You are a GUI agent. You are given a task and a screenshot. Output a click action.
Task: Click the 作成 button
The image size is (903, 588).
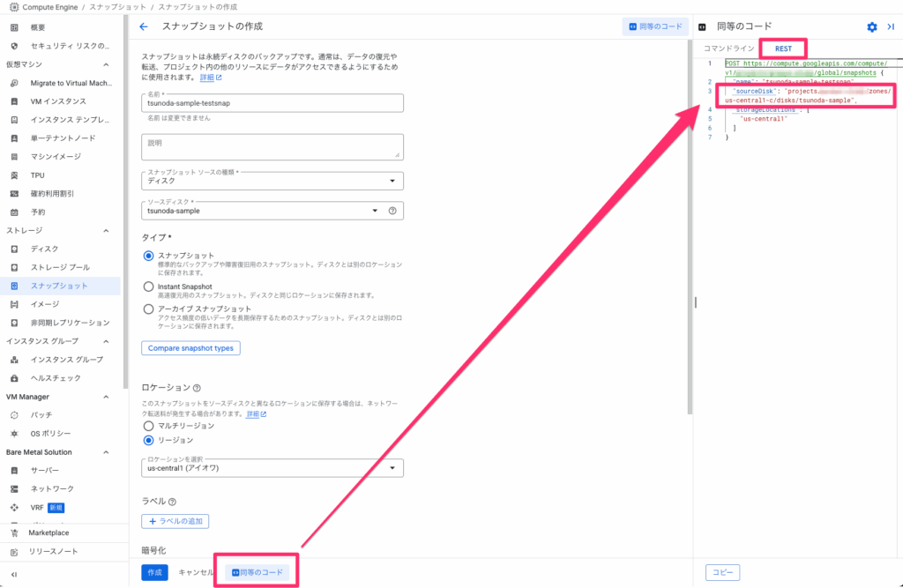154,572
